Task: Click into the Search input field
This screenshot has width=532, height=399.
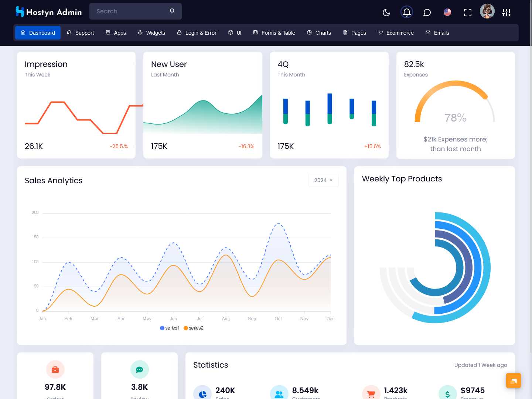Action: click(x=129, y=11)
